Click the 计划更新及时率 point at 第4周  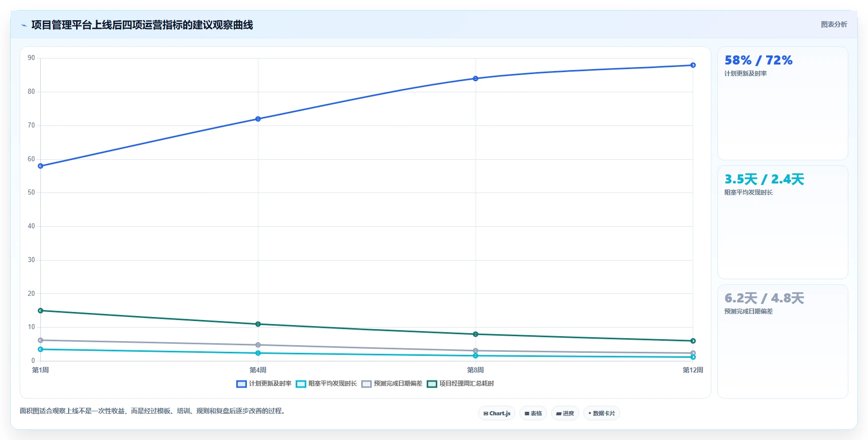click(x=258, y=119)
